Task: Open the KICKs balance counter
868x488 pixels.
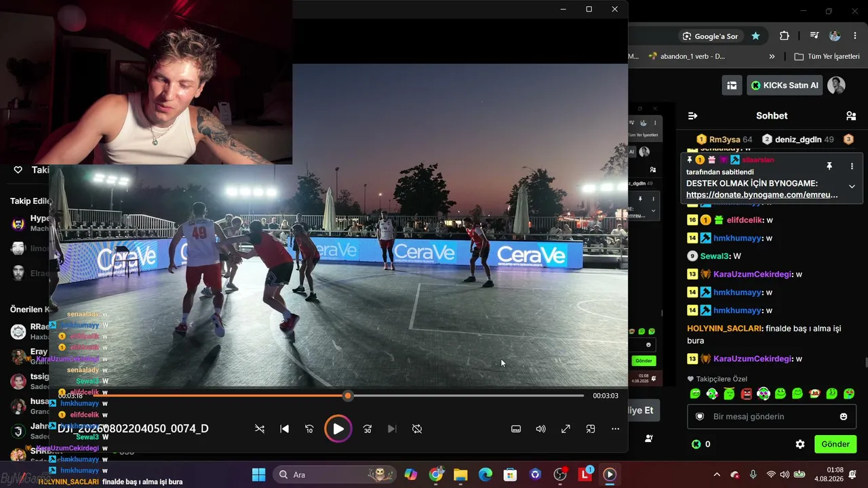Action: 701,445
